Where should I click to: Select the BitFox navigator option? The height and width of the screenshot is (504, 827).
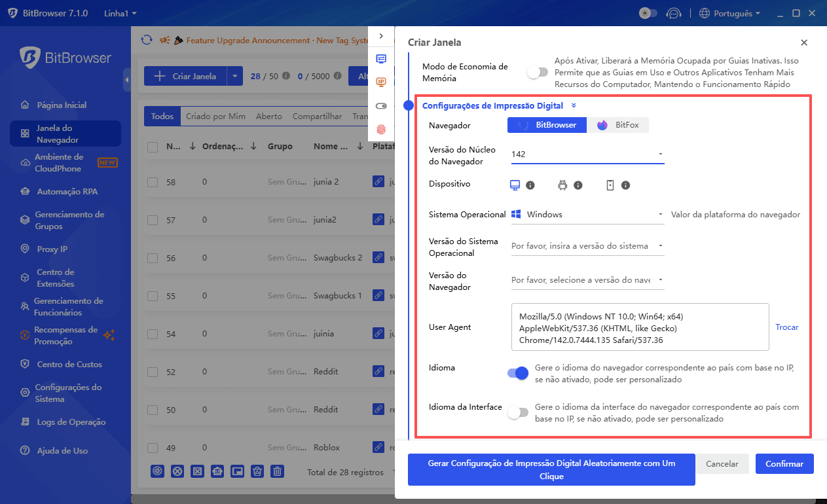pos(618,125)
